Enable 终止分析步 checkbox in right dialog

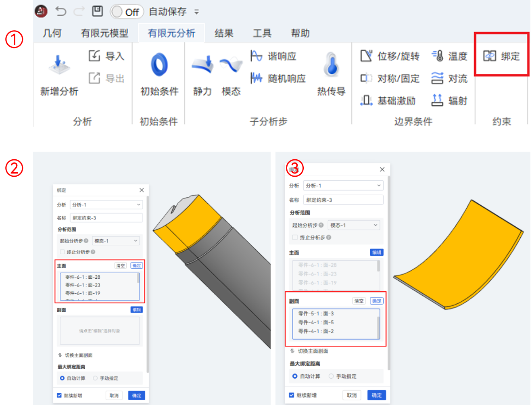(x=295, y=237)
